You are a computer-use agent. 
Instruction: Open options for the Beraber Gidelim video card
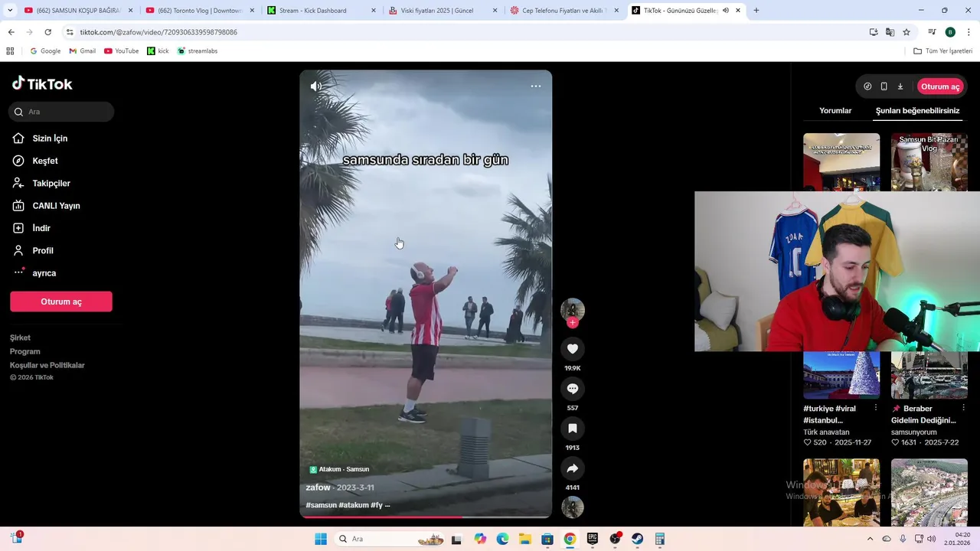(964, 408)
